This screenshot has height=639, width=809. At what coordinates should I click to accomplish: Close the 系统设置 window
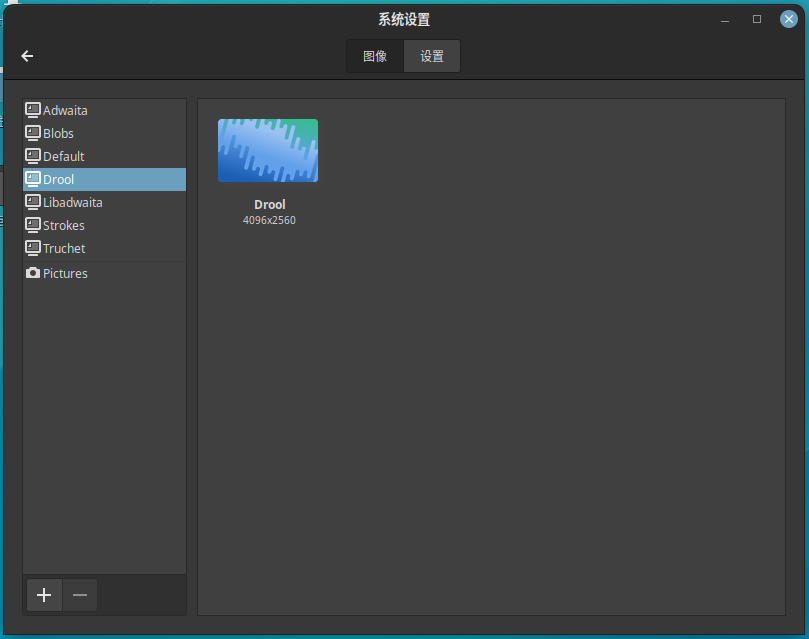(788, 19)
